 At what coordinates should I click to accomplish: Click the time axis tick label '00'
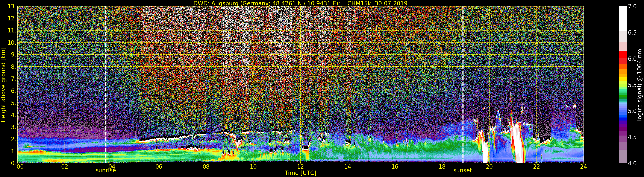(x=20, y=166)
